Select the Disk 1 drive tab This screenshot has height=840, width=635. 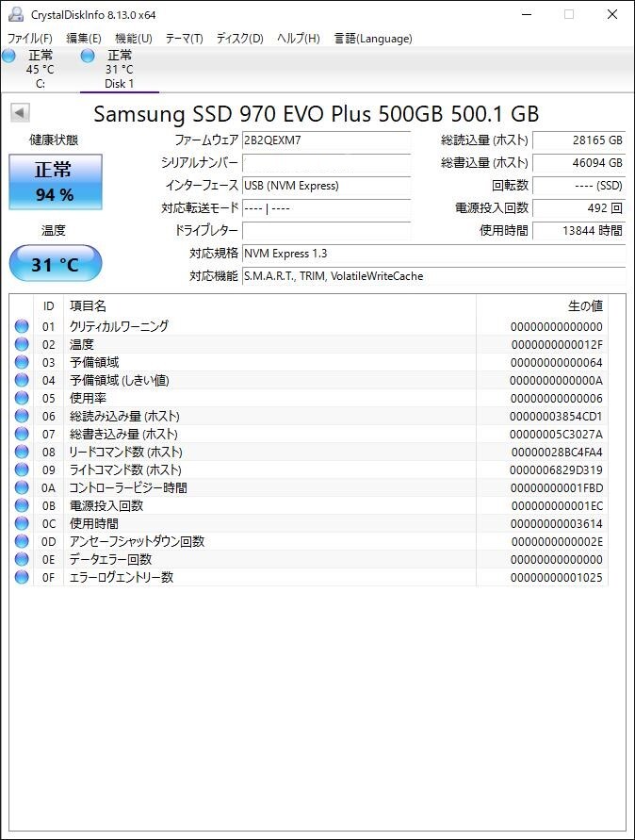120,70
